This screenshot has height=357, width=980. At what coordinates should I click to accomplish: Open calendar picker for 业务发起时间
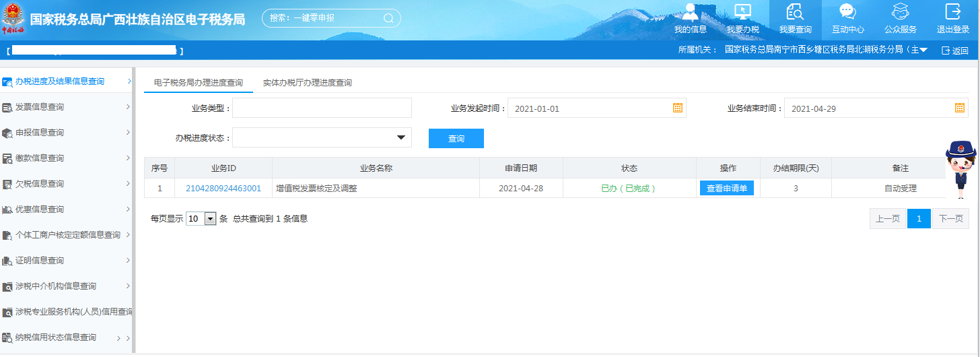pyautogui.click(x=678, y=108)
